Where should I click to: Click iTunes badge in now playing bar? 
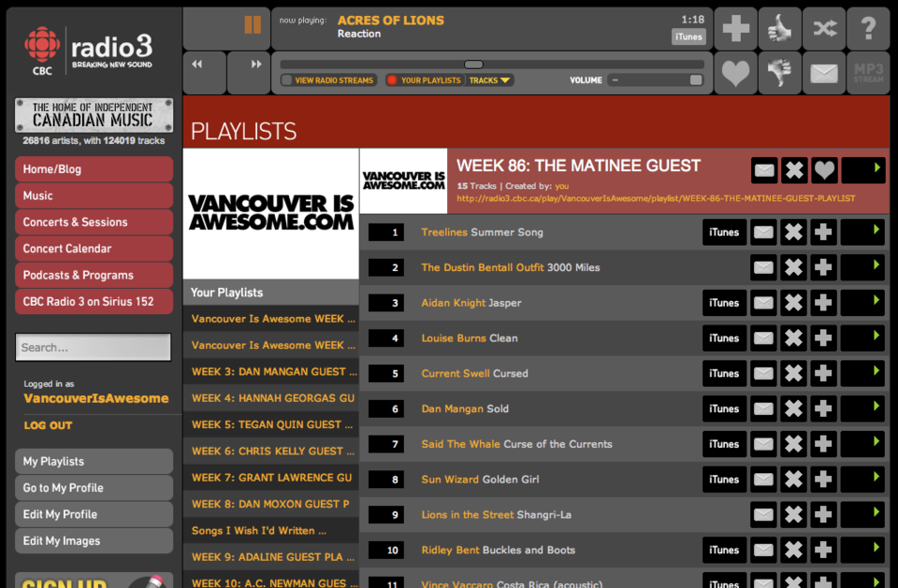(688, 36)
